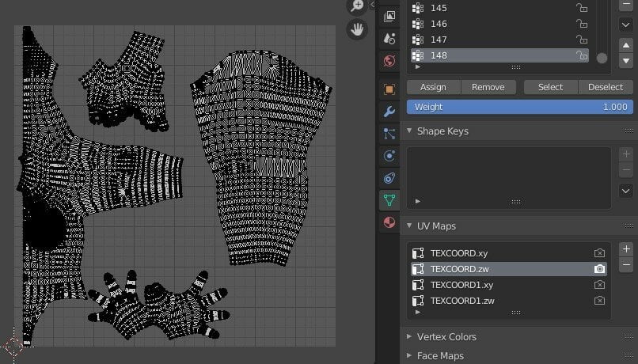Open the Modifiers wrench tab
Viewport: 638px width, 364px height.
pyautogui.click(x=389, y=112)
